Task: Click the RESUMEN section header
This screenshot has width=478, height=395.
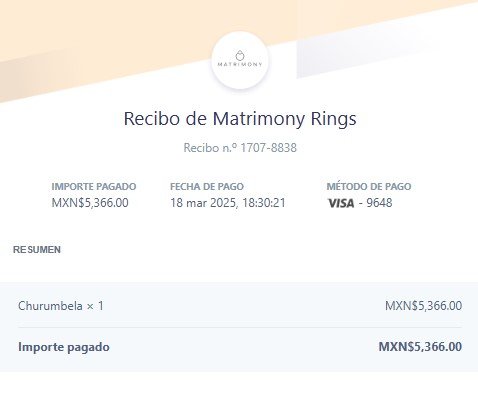Action: coord(37,250)
